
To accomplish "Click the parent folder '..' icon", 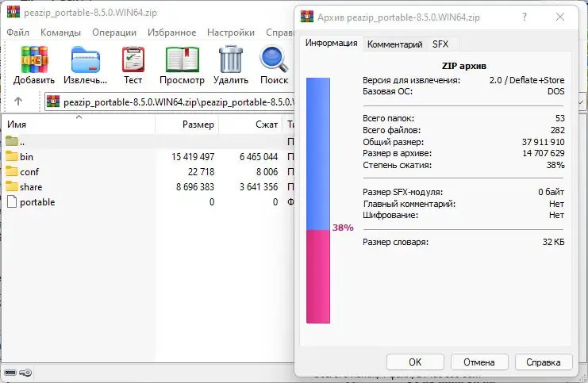I will click(12, 141).
